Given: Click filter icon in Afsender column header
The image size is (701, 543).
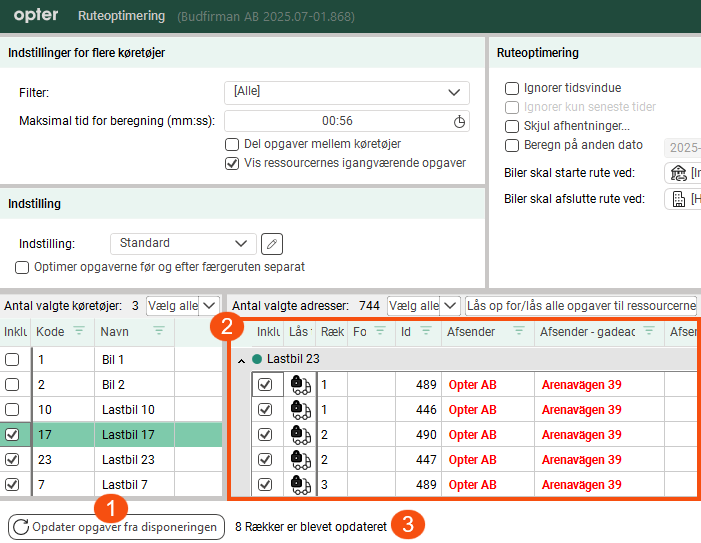Looking at the screenshot, I should point(518,331).
